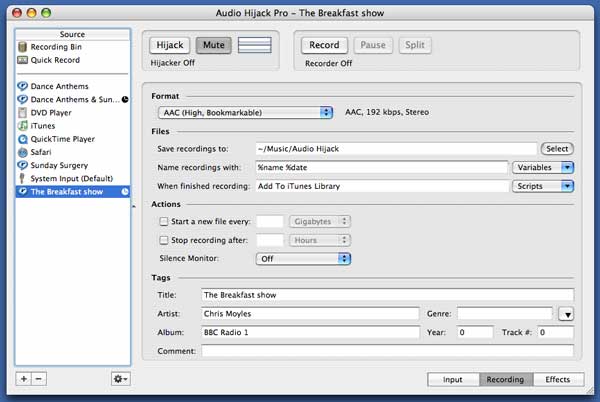
Task: Click the Track # field
Action: click(x=555, y=332)
